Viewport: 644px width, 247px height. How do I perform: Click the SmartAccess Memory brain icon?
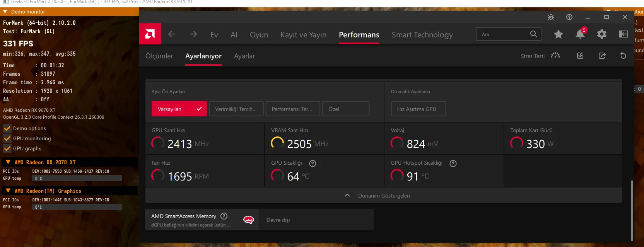248,220
